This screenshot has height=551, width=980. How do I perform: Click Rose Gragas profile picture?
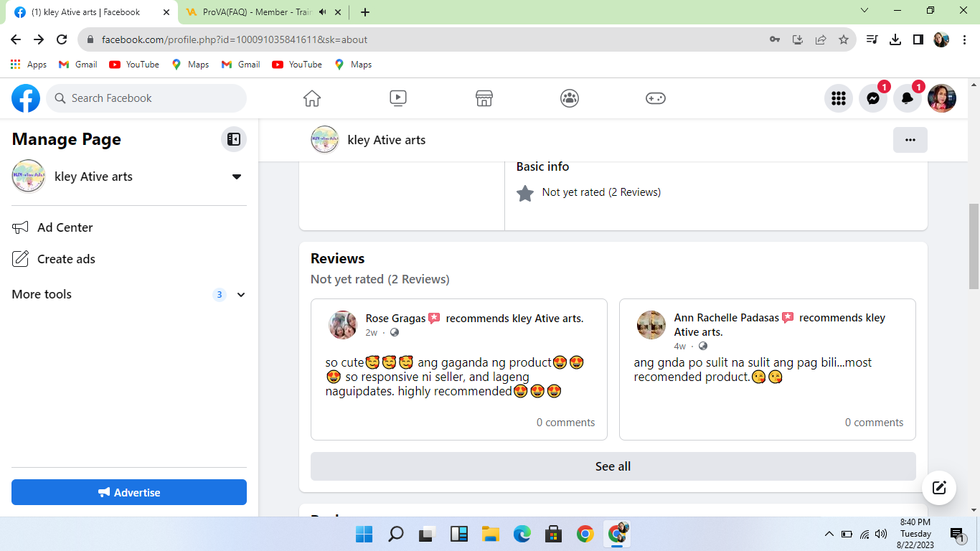[343, 325]
